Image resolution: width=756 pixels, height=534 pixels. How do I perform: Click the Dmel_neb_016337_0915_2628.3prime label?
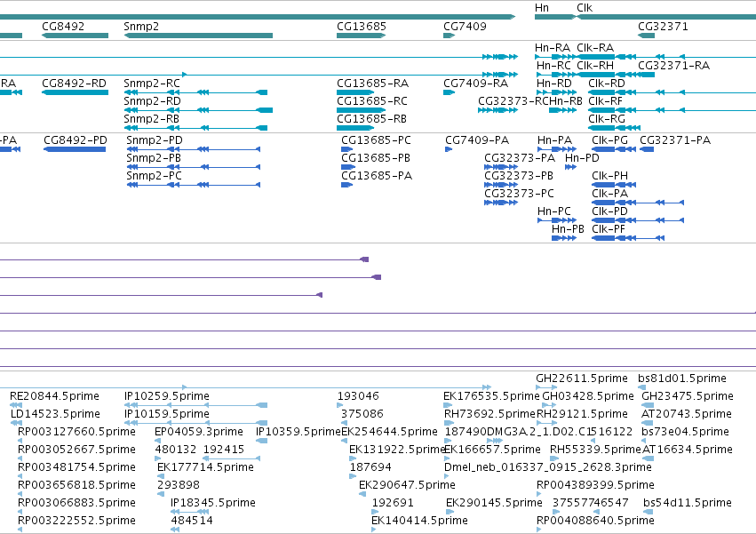tap(548, 468)
